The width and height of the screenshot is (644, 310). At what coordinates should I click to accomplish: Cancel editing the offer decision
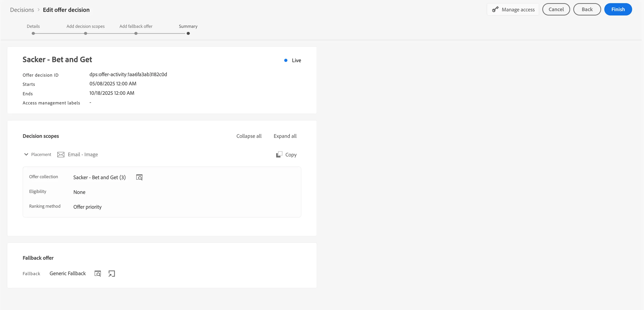[556, 9]
